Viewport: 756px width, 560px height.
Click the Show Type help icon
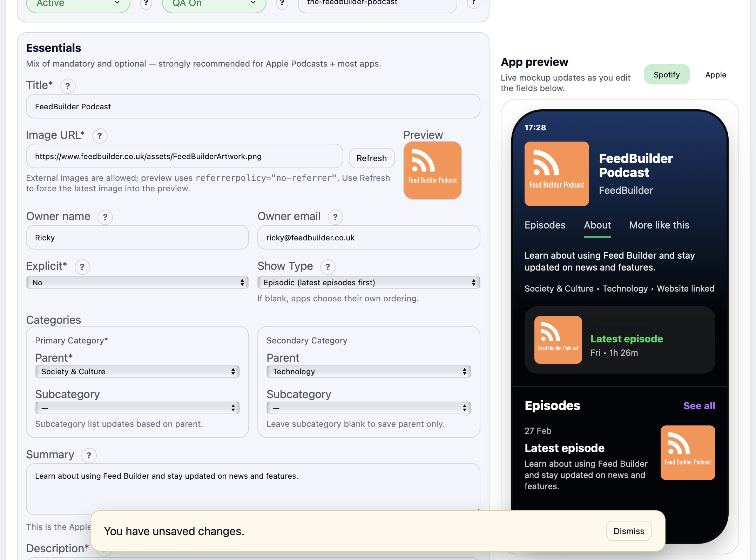(328, 267)
